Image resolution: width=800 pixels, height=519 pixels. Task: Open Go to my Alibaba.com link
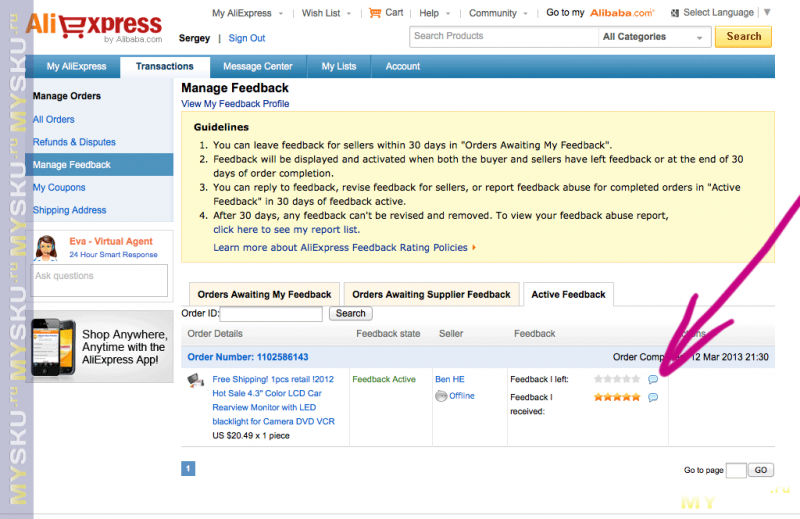point(600,13)
